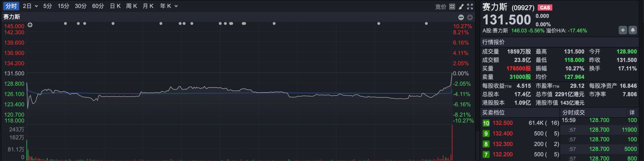Viewport: 644px width, 161px height.
Task: Select ask level 10 at 132.500
Action: click(x=502, y=123)
